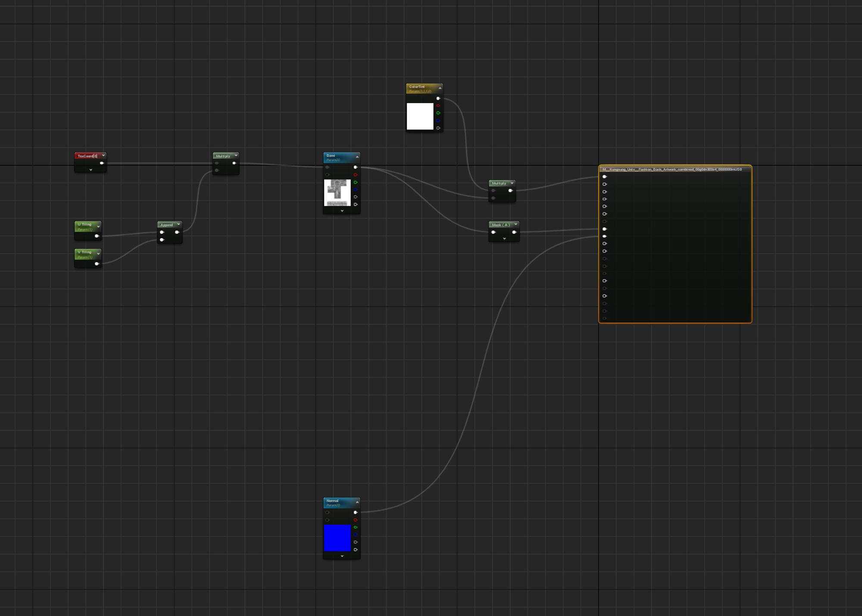Expand the chevron below TexCoord[0] output pin
The height and width of the screenshot is (616, 862).
[x=91, y=170]
